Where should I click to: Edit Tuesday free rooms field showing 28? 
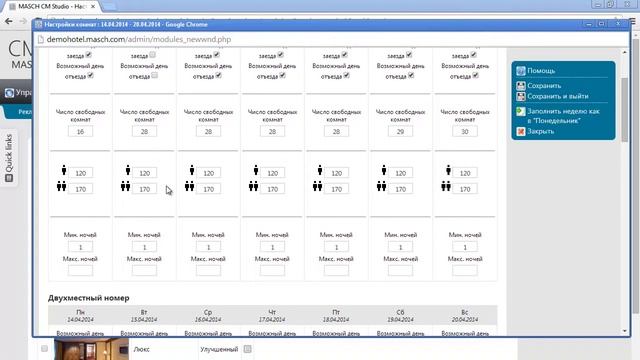(144, 131)
